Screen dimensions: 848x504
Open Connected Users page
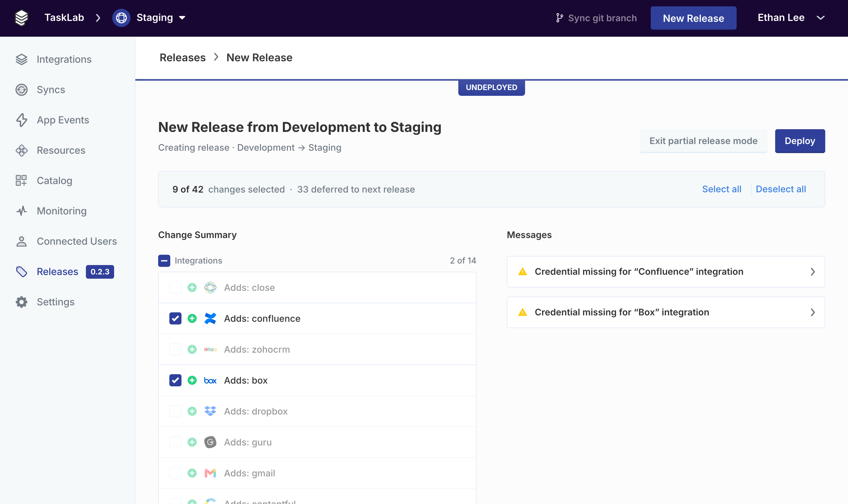click(x=77, y=241)
